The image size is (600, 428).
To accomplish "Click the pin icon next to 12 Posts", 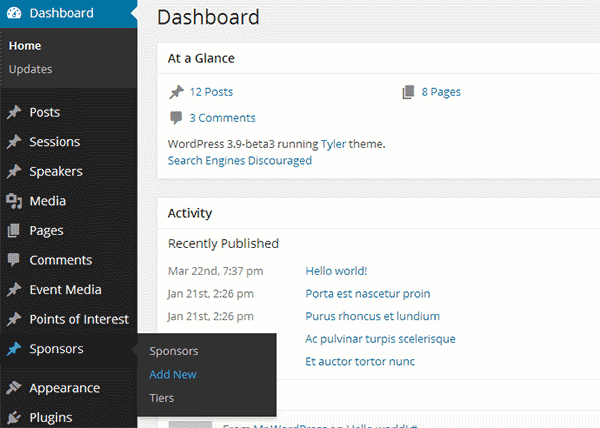I will pos(176,92).
